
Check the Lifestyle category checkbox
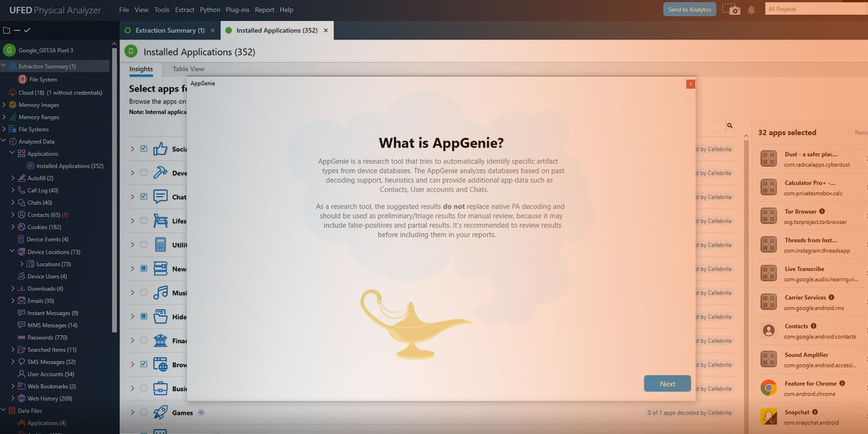click(144, 221)
